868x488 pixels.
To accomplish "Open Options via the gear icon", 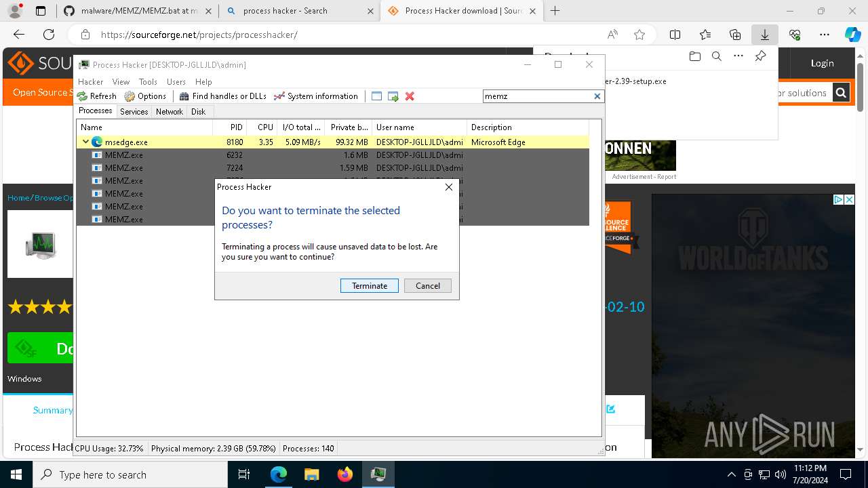I will click(130, 96).
